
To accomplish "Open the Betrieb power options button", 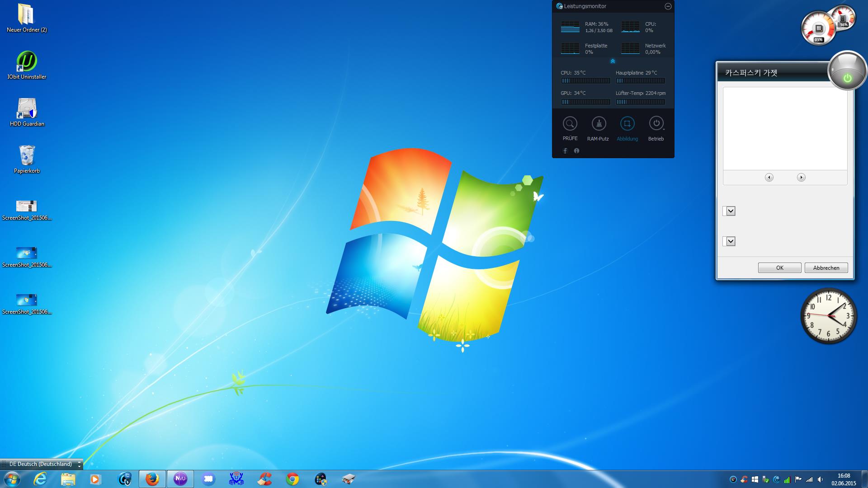I will tap(656, 123).
